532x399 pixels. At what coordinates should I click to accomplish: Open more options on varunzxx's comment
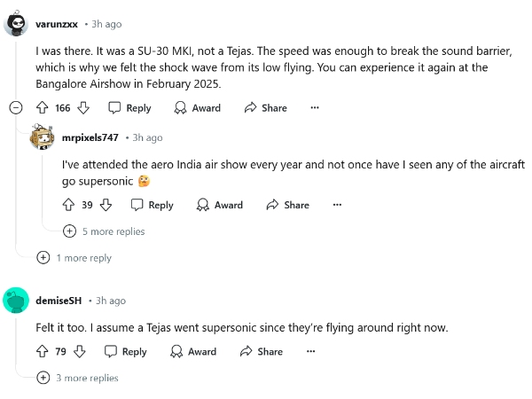(314, 107)
